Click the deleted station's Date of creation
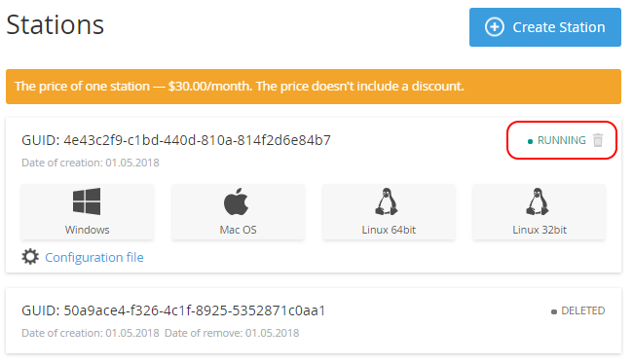This screenshot has width=633, height=364. pos(91,333)
